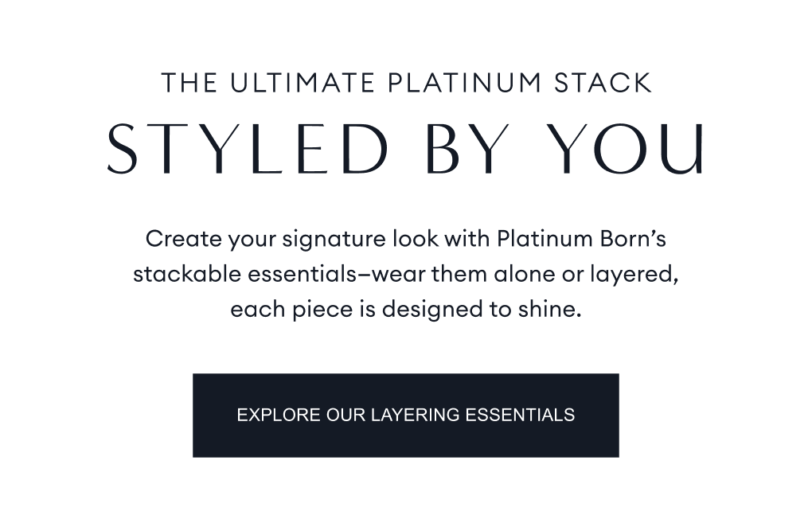Click "Platinum Born's" in the description
Image resolution: width=812 pixels, height=531 pixels.
[587, 238]
